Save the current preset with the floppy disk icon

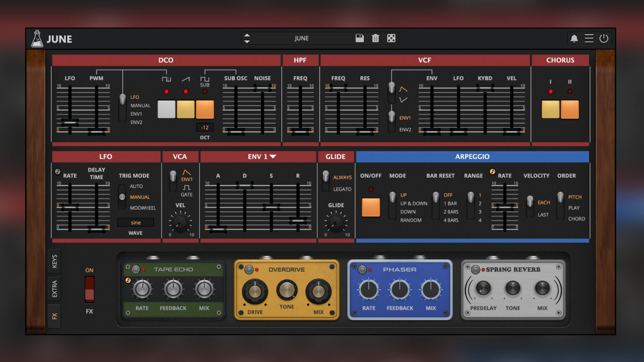point(359,38)
